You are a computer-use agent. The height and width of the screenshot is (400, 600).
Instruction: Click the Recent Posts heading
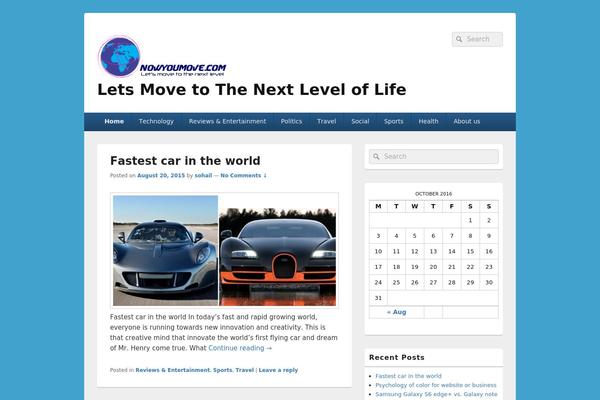click(x=396, y=358)
